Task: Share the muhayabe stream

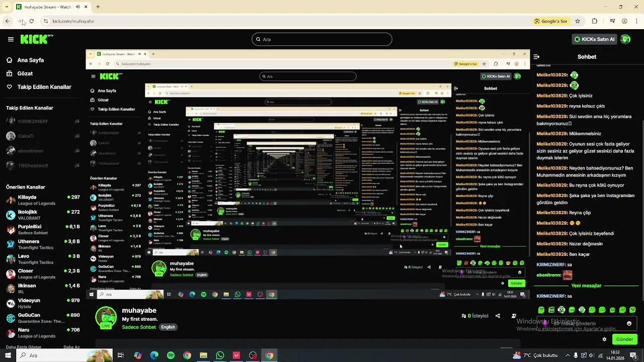Action: pos(498,316)
